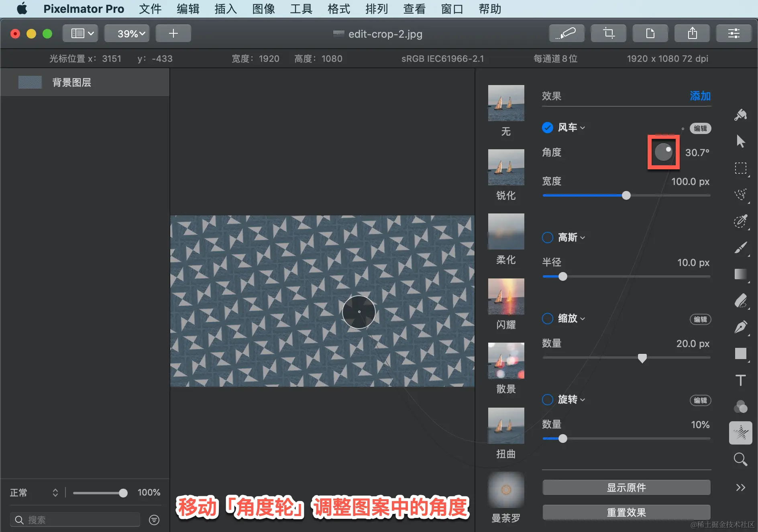Click the Share toolbar button
Viewport: 758px width, 532px height.
pos(692,33)
